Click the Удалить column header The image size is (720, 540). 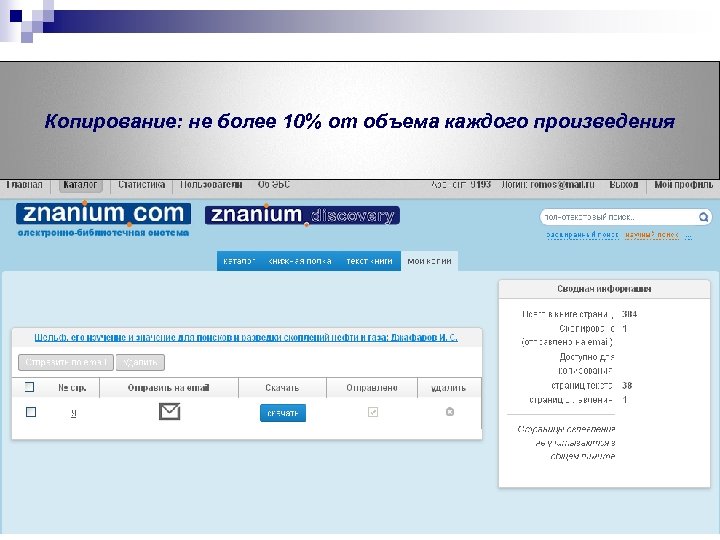pyautogui.click(x=449, y=388)
